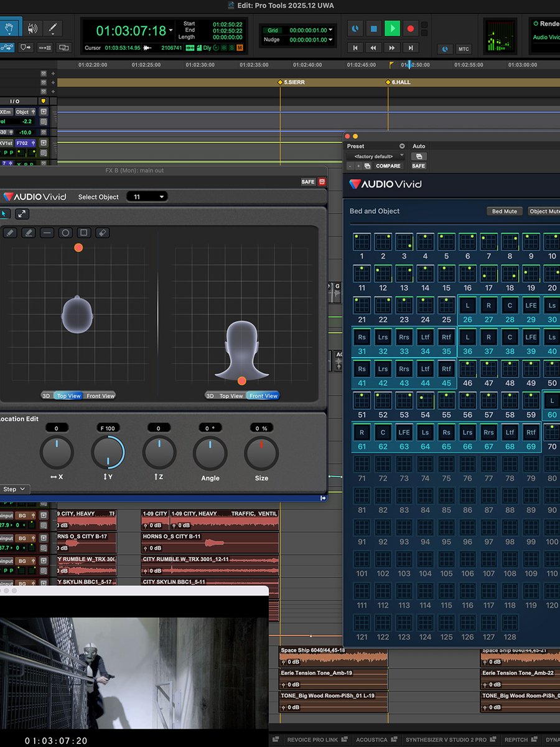Click the Fast Forward transport button
This screenshot has width=560, height=747.
pos(392,47)
